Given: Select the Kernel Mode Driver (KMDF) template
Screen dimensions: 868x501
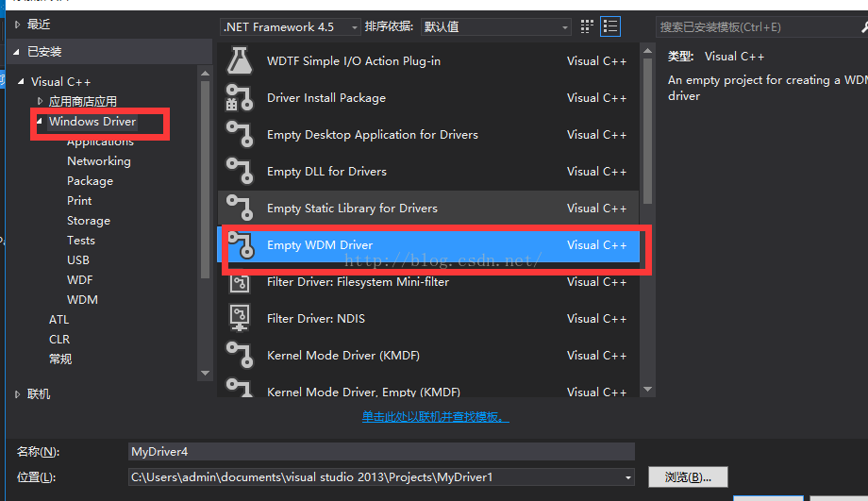Looking at the screenshot, I should (428, 356).
